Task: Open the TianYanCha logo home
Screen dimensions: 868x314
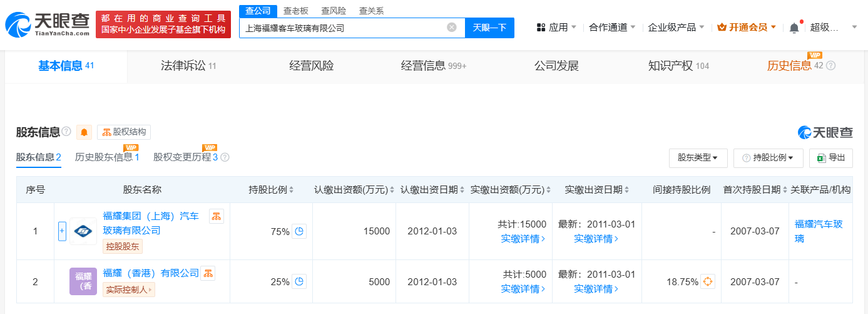Action: click(47, 24)
